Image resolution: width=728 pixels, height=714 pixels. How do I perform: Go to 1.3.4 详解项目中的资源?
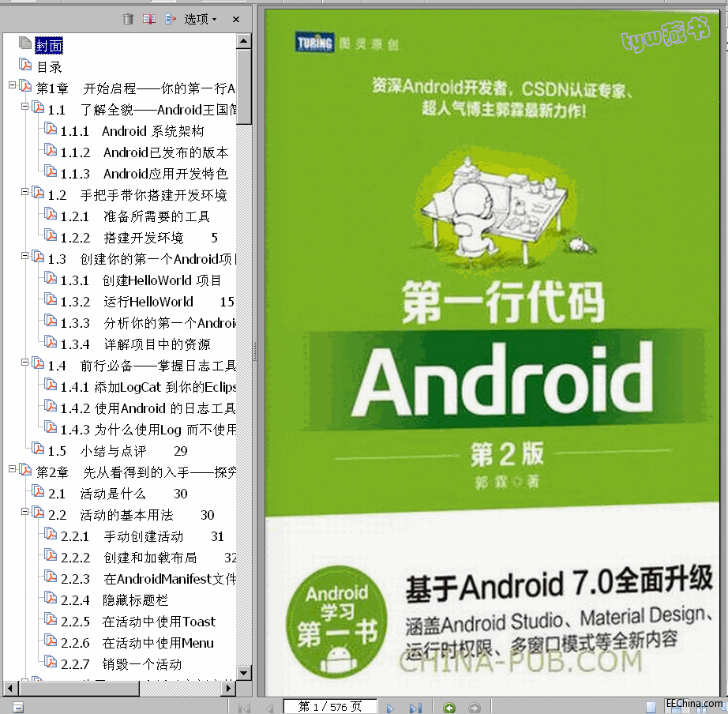pos(136,344)
